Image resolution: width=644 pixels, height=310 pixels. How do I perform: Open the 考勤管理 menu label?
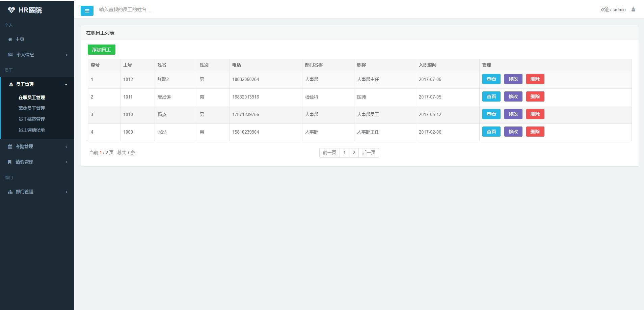coord(24,146)
